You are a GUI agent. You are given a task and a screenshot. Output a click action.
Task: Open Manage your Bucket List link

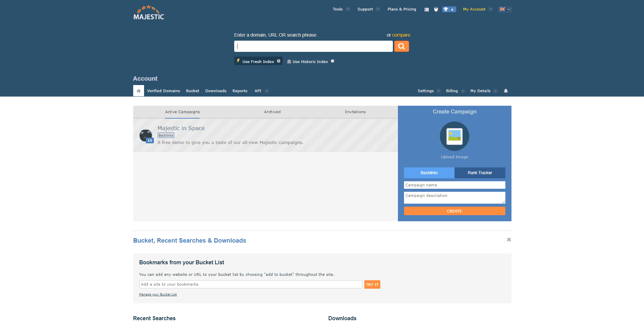click(x=158, y=294)
